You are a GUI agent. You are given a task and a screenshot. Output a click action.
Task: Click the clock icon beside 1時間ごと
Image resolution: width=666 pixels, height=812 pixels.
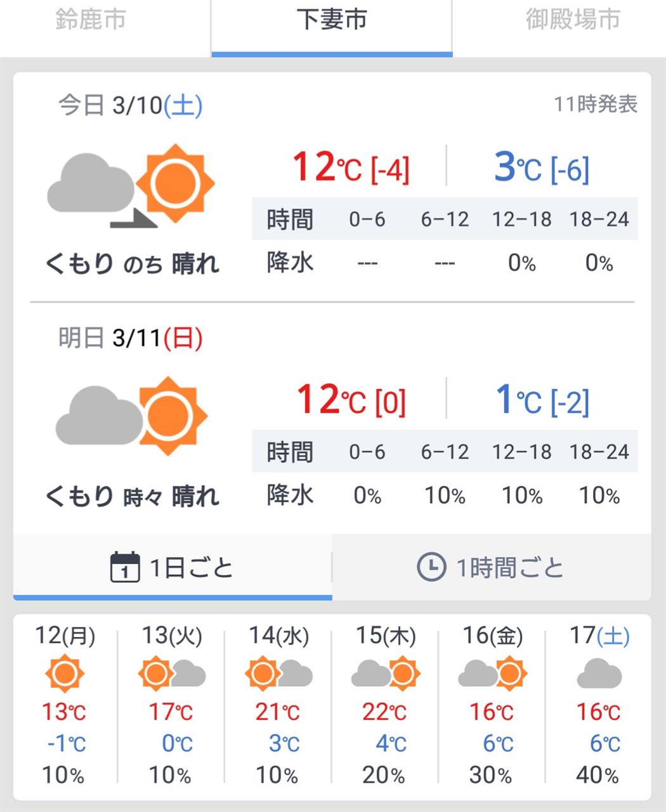pyautogui.click(x=431, y=567)
